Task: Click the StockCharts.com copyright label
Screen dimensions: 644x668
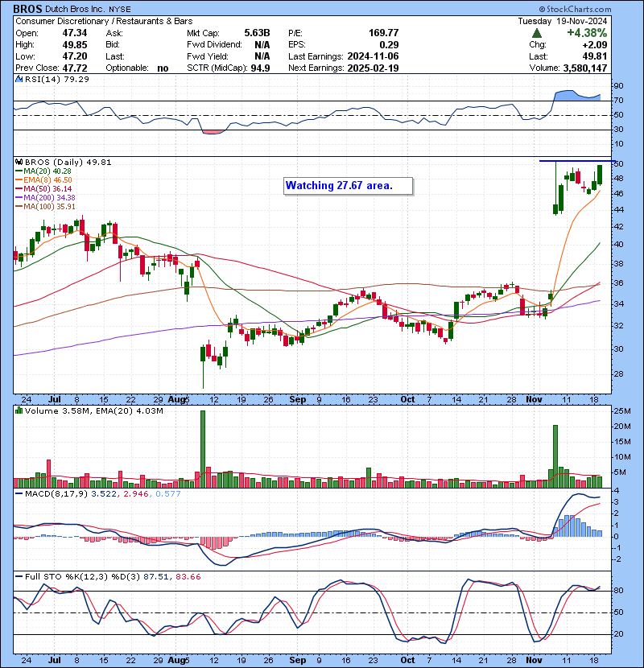Action: click(x=575, y=9)
